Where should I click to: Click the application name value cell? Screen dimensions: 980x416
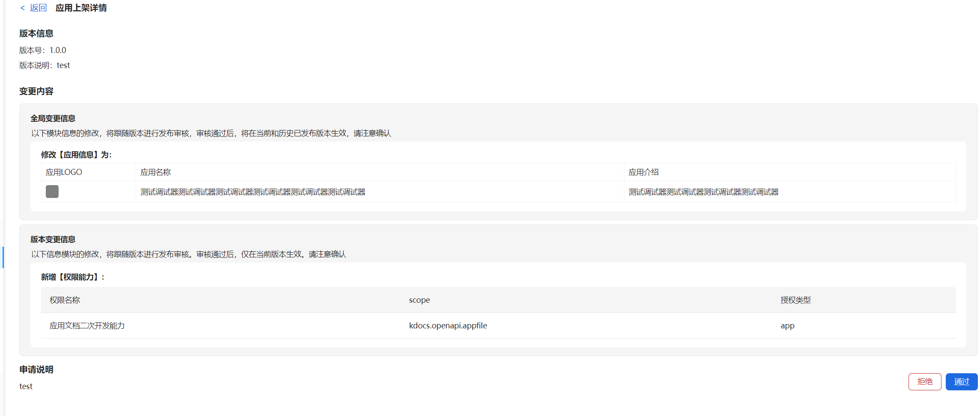click(252, 192)
